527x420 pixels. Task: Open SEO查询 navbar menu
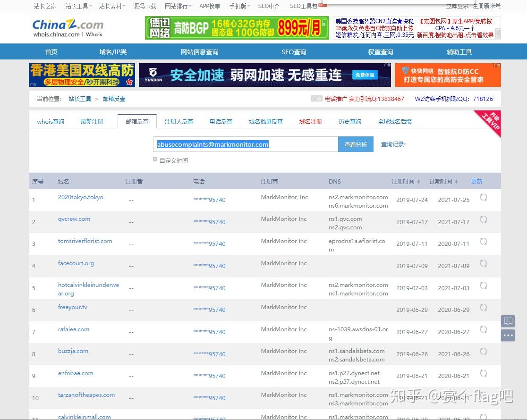pyautogui.click(x=294, y=52)
